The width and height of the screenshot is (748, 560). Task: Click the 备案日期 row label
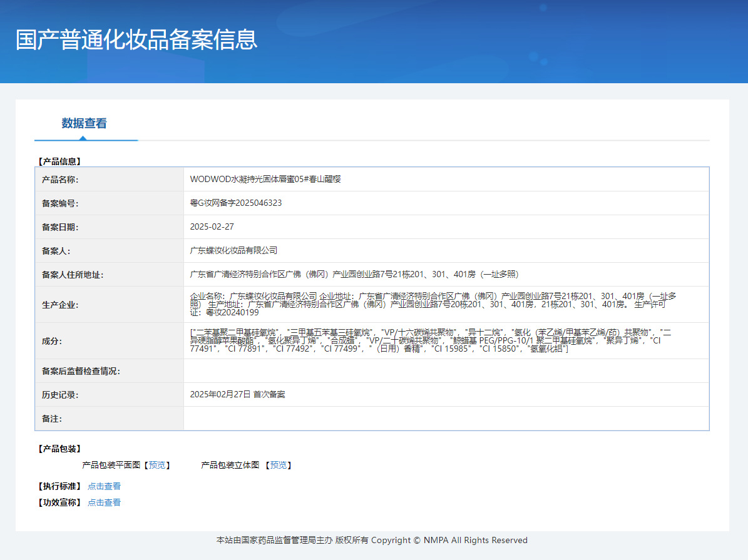pos(60,228)
